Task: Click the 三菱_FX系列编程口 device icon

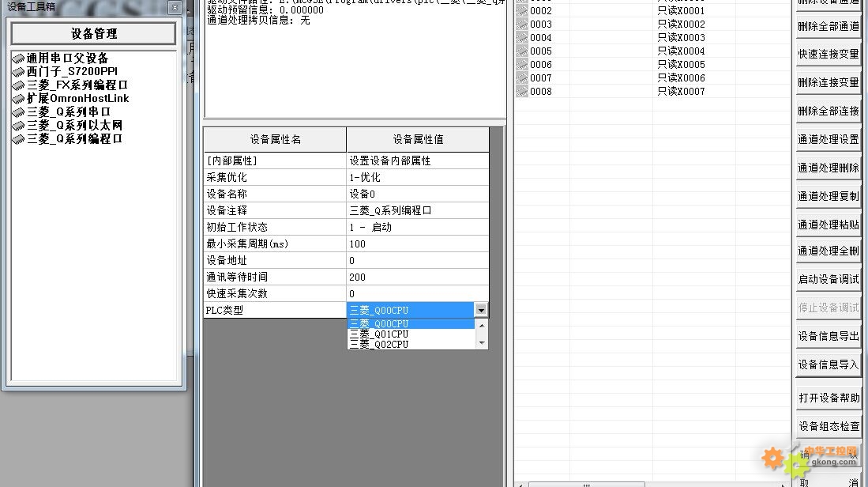Action: (18, 85)
